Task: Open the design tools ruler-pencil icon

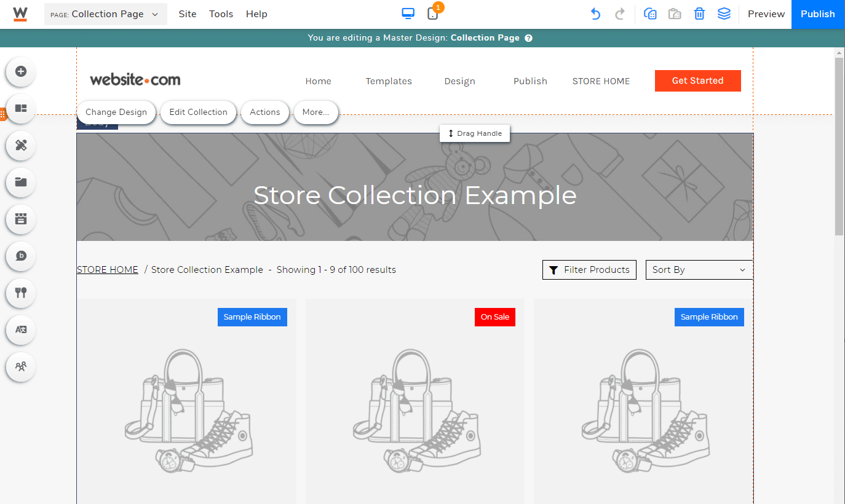Action: coord(21,145)
